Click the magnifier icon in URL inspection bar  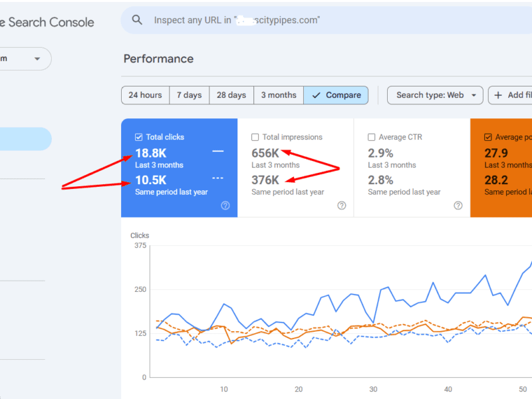click(138, 20)
